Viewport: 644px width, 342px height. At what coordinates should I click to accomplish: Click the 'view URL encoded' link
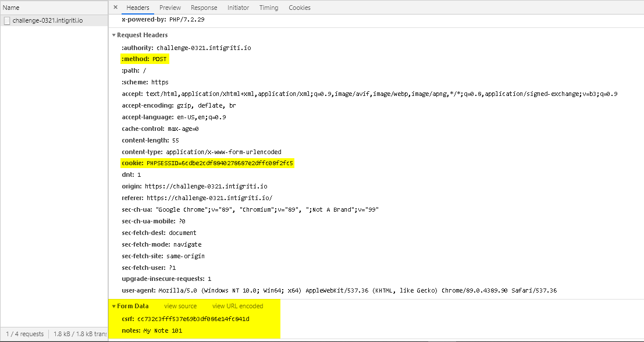pos(237,306)
